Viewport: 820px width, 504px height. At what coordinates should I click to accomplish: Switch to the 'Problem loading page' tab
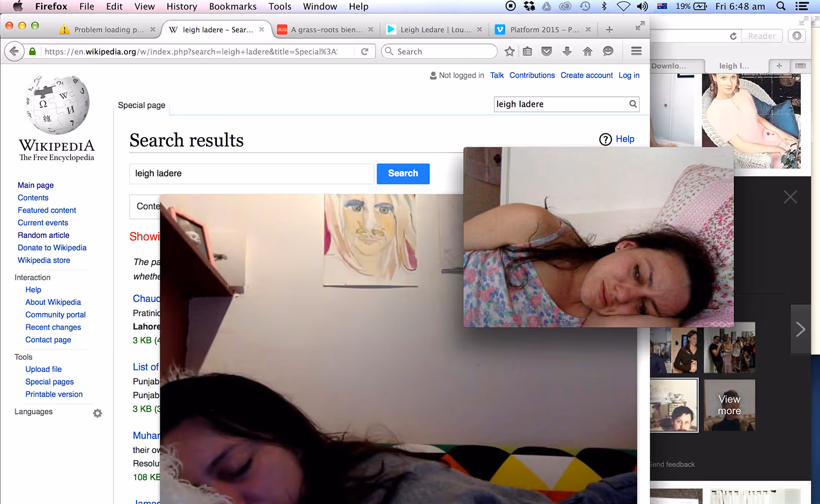109,30
